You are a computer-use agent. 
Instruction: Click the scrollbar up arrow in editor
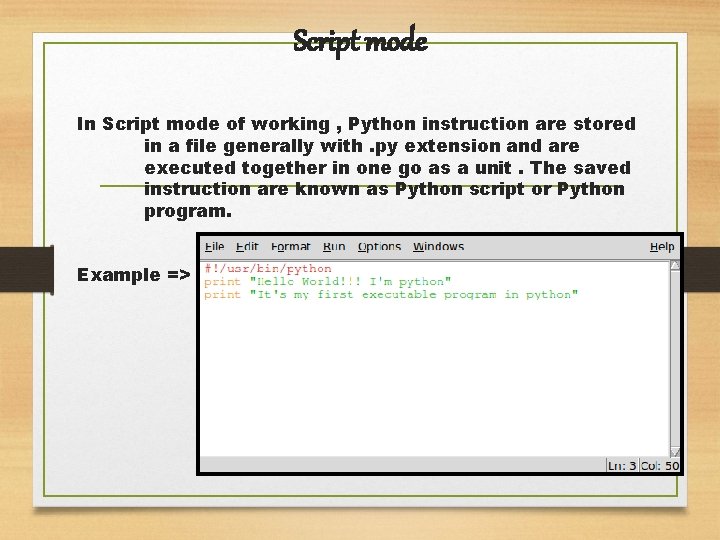click(x=675, y=265)
